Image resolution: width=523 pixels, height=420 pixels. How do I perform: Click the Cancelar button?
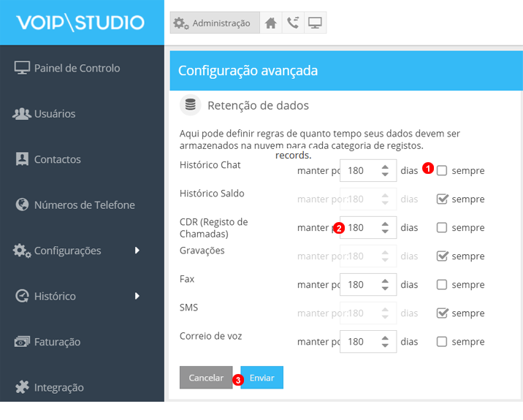pyautogui.click(x=206, y=378)
